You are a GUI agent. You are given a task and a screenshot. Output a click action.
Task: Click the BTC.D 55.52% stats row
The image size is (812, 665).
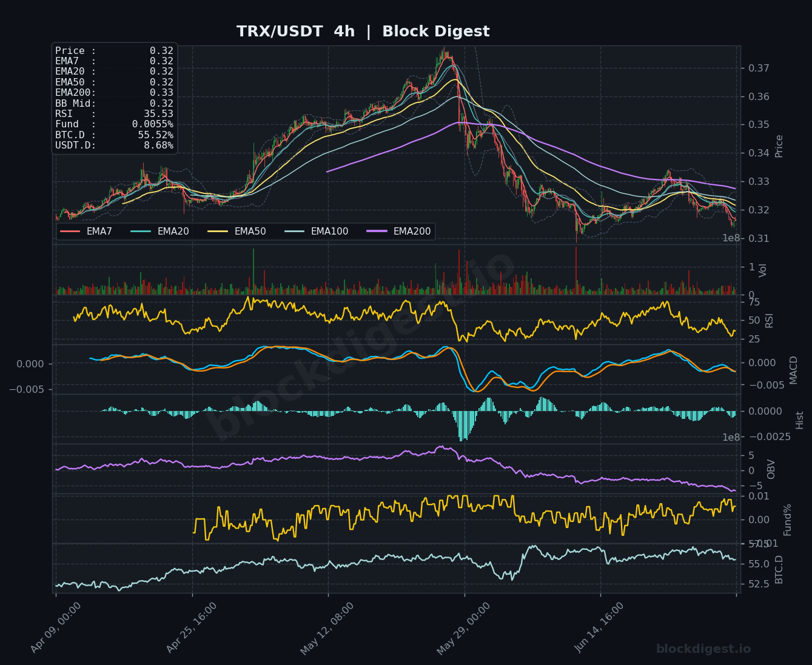(x=114, y=135)
